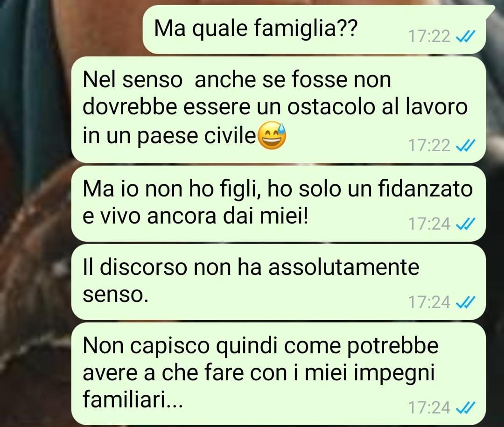The image size is (504, 427).
Task: Click 17:24 timestamp on "Il discorso" message
Action: coord(429,302)
